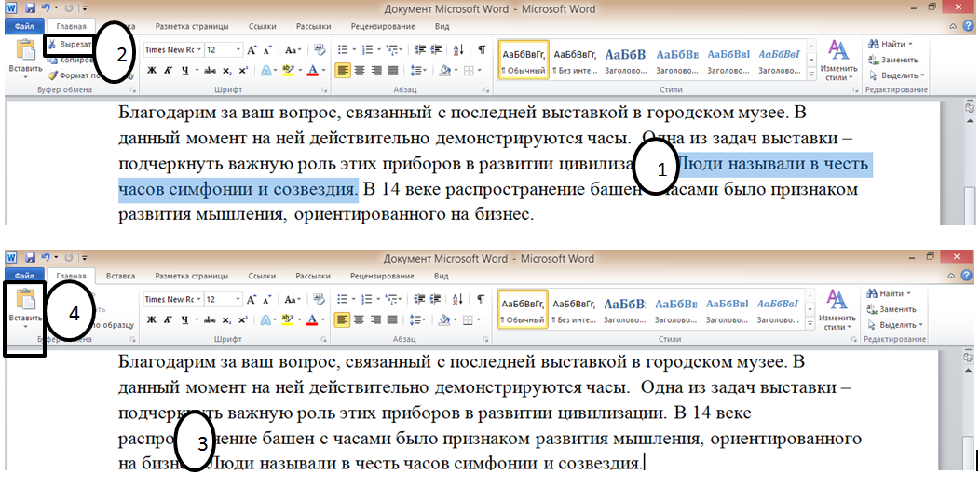The height and width of the screenshot is (488, 980).
Task: Open the Times New Roman font list, upper window
Action: click(200, 50)
